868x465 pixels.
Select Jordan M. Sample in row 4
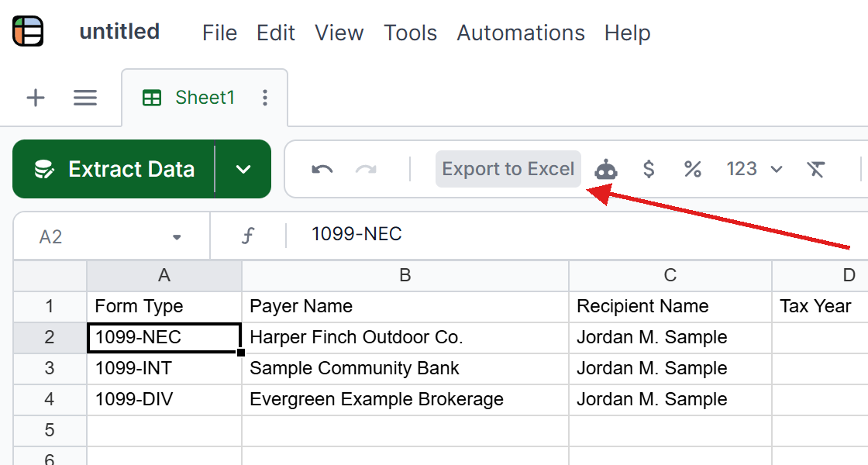[670, 399]
